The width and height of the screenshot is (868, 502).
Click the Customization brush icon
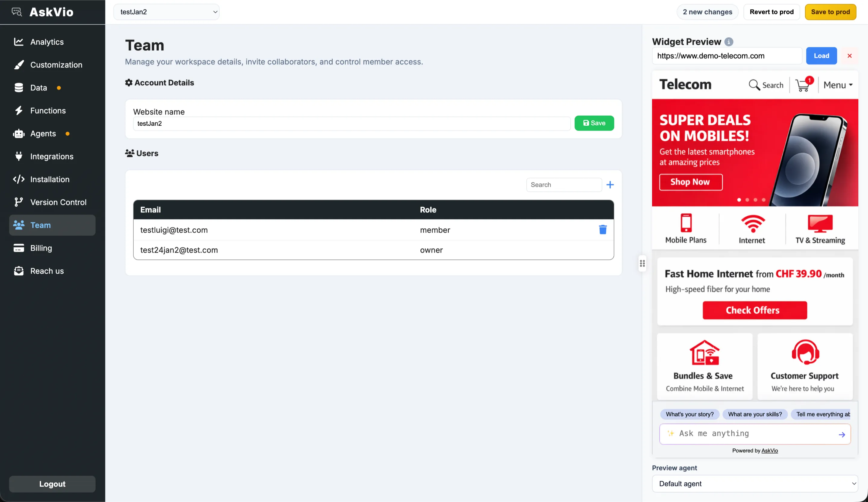(x=19, y=65)
